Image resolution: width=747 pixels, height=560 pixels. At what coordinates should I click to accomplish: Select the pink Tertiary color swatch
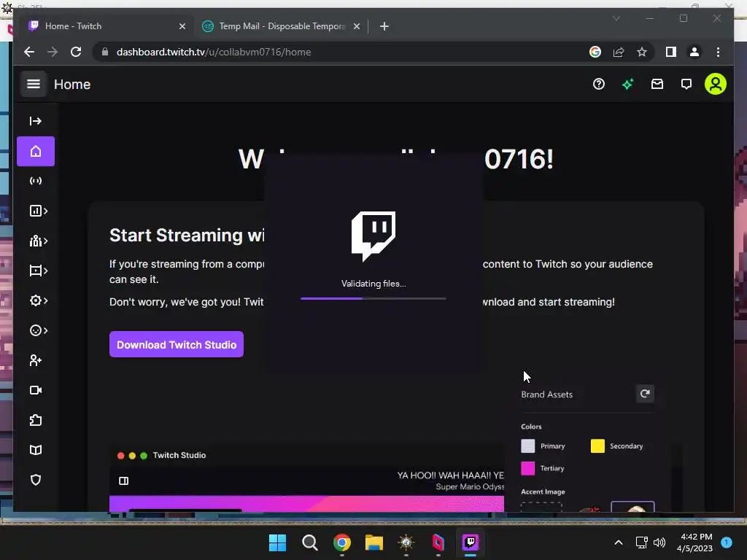click(x=528, y=469)
